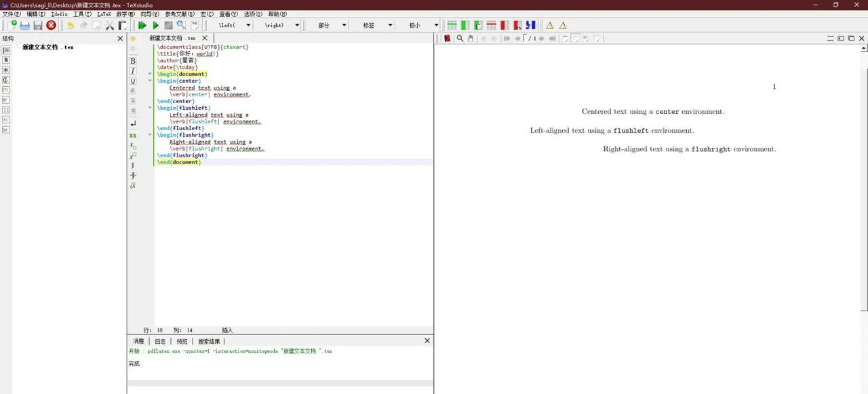The width and height of the screenshot is (868, 394).
Task: Click the Build & View double-arrow icon
Action: coord(142,25)
